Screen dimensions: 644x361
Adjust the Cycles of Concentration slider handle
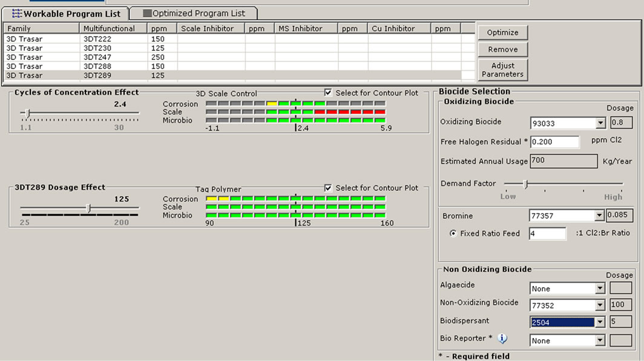click(27, 113)
